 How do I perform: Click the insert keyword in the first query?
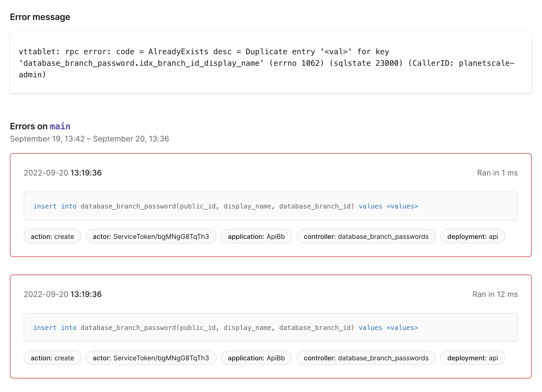click(x=45, y=206)
